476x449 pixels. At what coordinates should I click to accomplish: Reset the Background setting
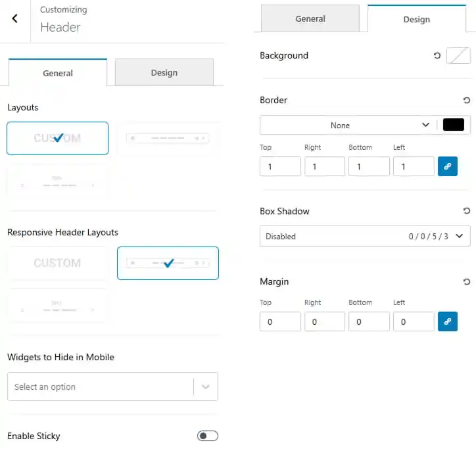point(437,56)
